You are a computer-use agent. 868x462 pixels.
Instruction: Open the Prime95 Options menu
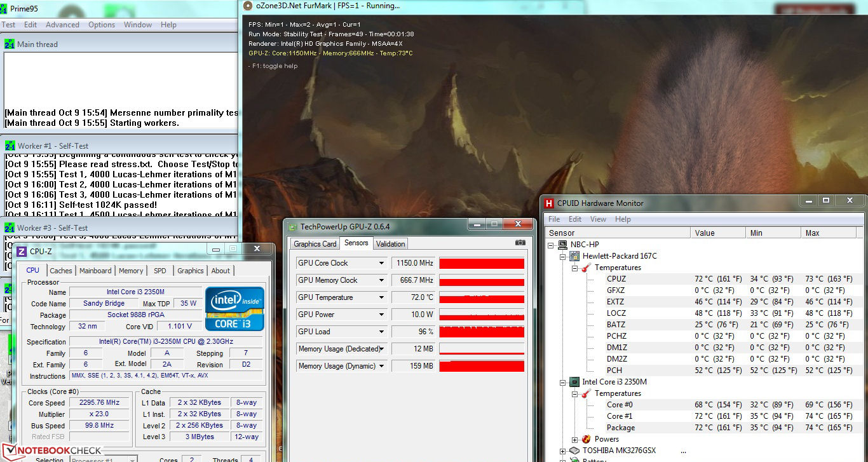pyautogui.click(x=102, y=25)
